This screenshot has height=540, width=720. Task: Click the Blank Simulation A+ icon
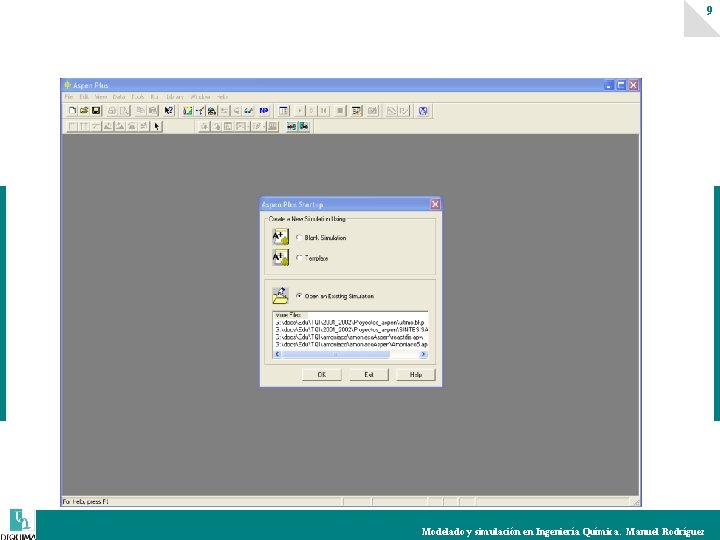click(281, 237)
